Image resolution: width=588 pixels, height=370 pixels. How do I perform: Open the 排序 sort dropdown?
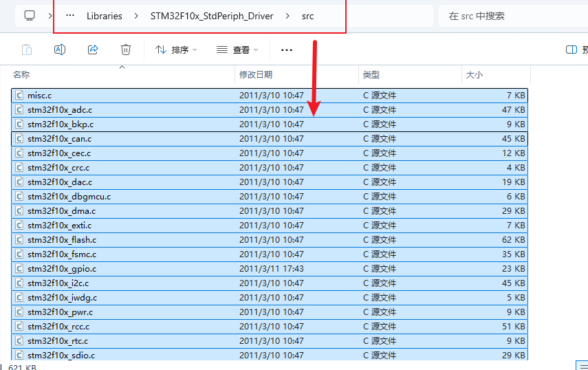click(176, 50)
